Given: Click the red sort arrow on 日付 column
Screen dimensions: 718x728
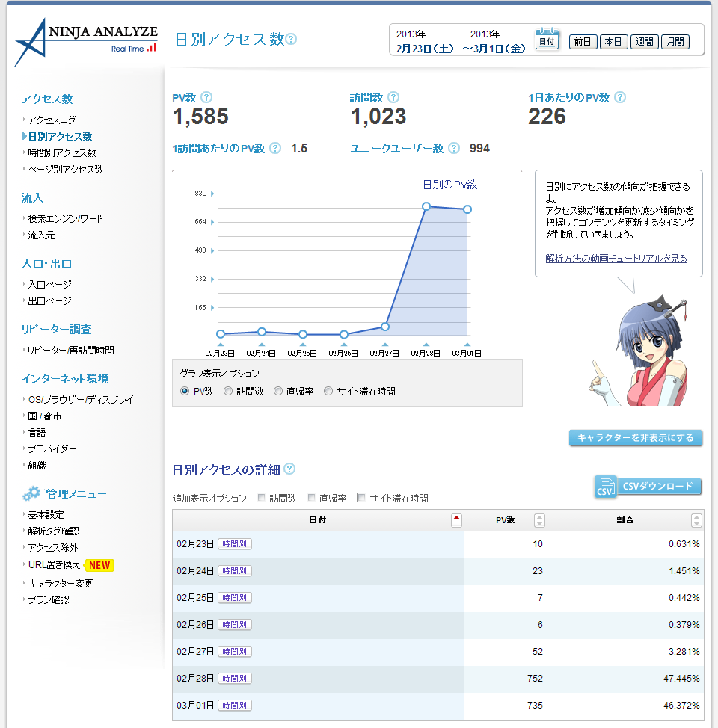Looking at the screenshot, I should 455,519.
